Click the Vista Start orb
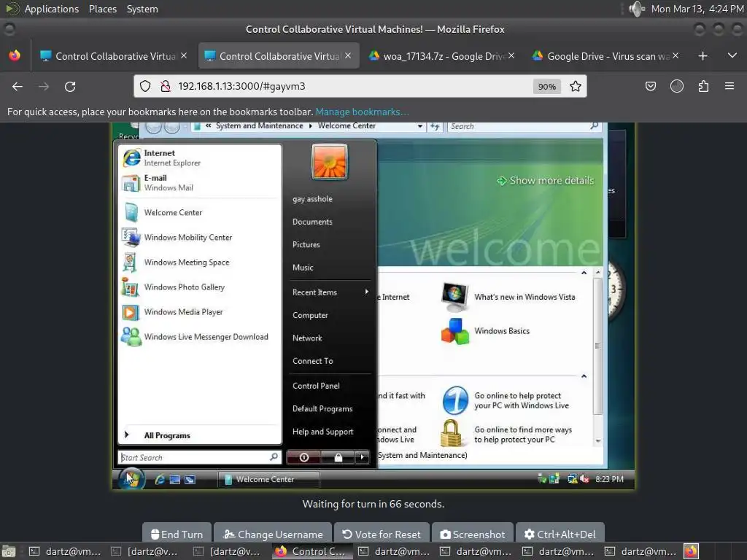Viewport: 747px width, 560px height. click(x=131, y=478)
